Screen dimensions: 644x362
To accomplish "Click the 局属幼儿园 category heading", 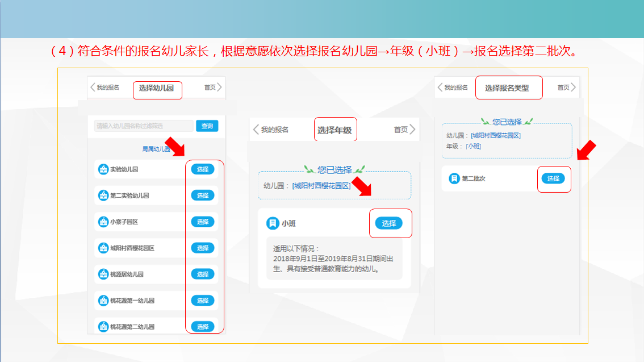I will (156, 149).
